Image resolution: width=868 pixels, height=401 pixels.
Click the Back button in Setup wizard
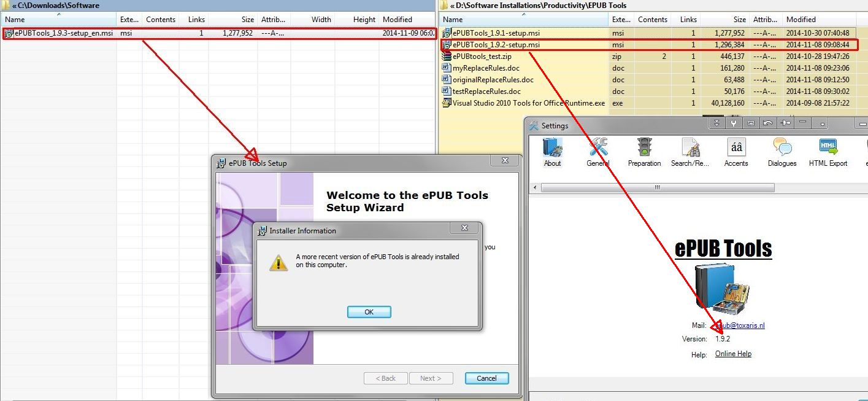click(385, 378)
